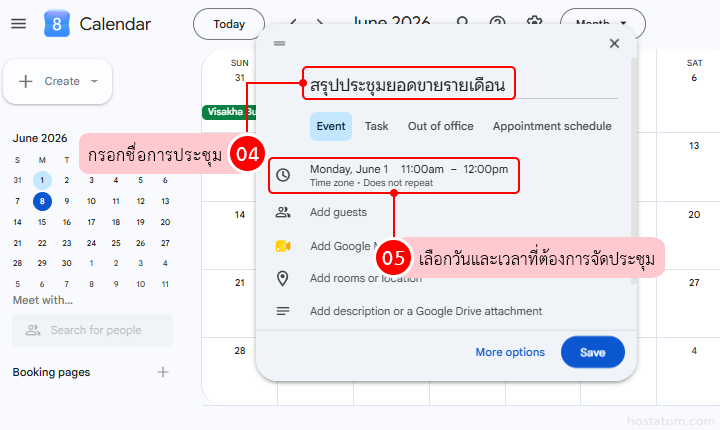The width and height of the screenshot is (720, 430).
Task: Select May 31 in mini calendar
Action: [17, 180]
